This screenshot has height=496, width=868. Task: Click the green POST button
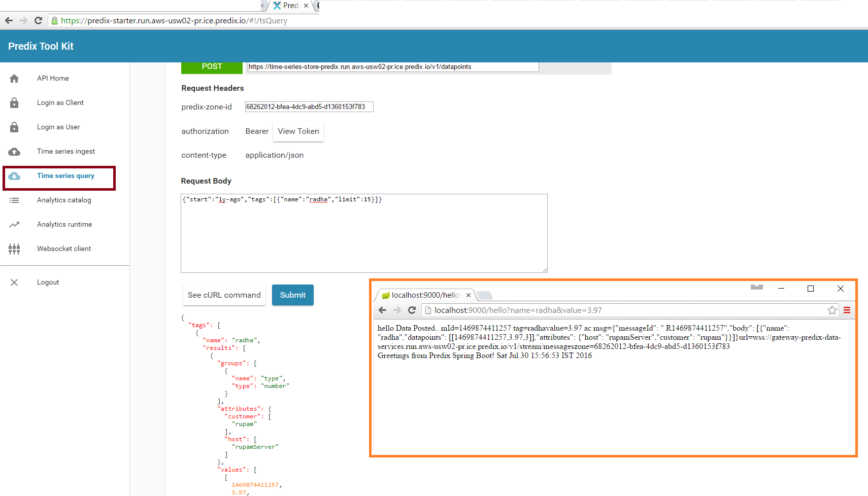point(212,66)
